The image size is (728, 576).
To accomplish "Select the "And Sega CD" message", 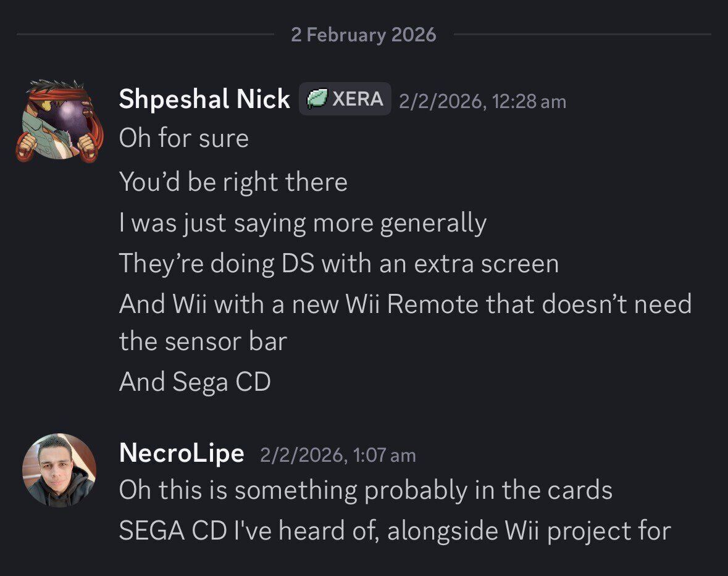I will click(195, 382).
